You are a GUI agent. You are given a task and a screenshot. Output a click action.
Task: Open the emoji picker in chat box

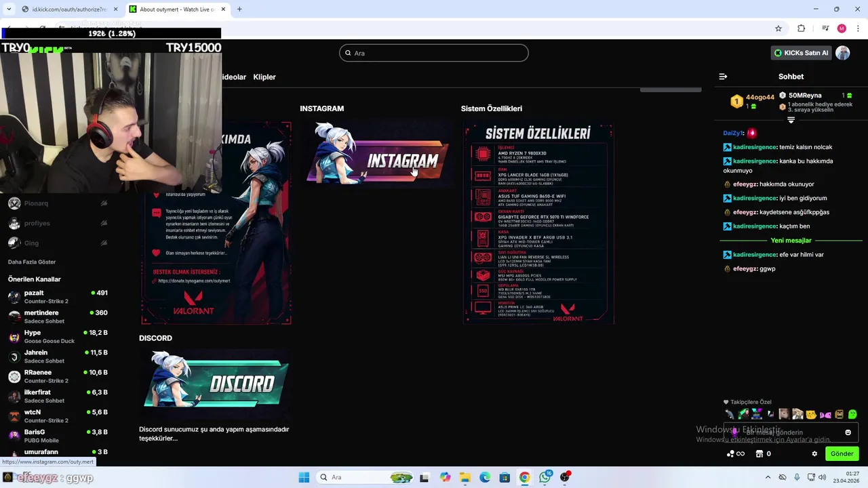point(848,432)
